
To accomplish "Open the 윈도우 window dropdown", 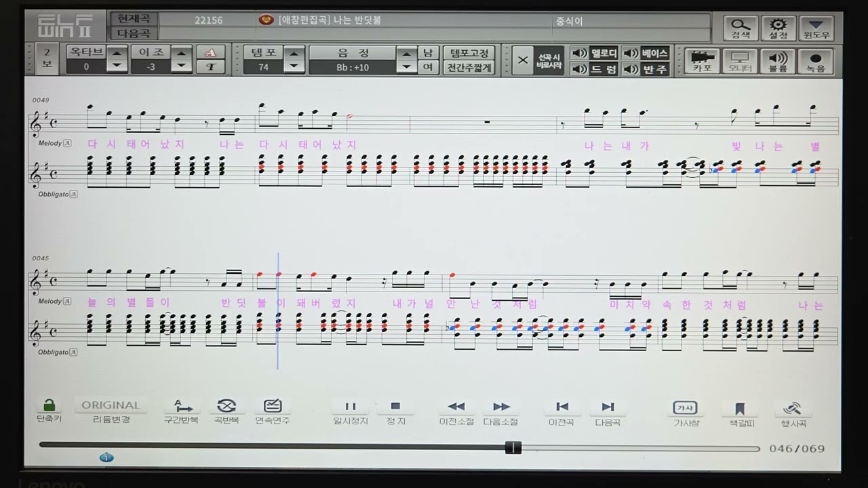I will click(x=816, y=28).
